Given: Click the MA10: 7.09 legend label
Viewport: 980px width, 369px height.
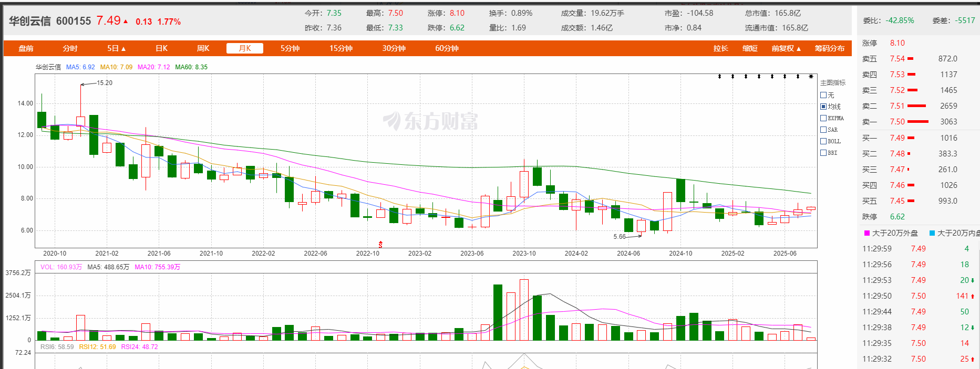Looking at the screenshot, I should (x=116, y=67).
